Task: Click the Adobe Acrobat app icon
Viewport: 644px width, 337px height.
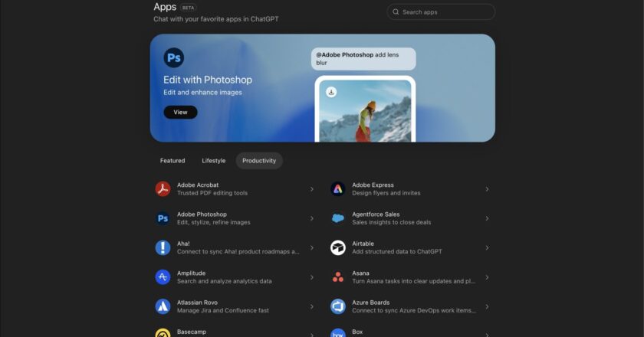Action: (163, 189)
